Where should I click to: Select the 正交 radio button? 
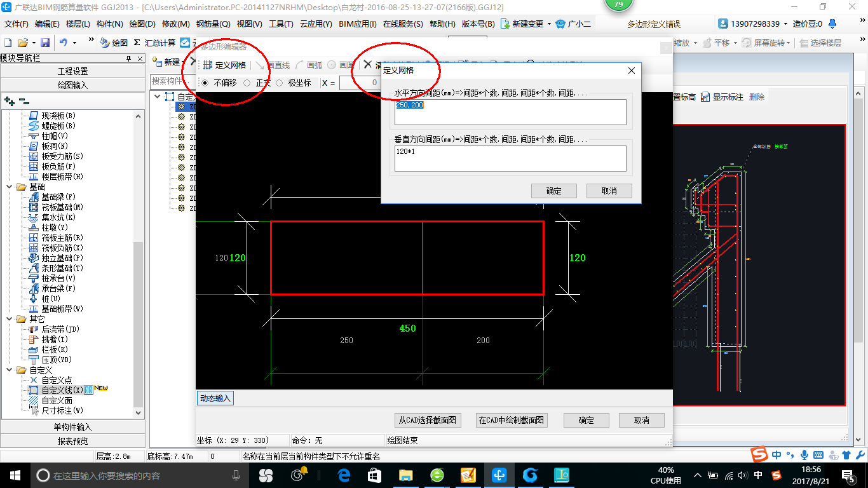[x=247, y=83]
